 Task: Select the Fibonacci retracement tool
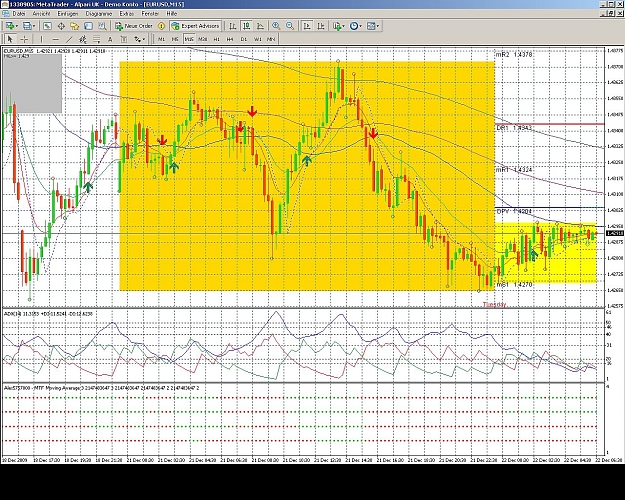96,39
